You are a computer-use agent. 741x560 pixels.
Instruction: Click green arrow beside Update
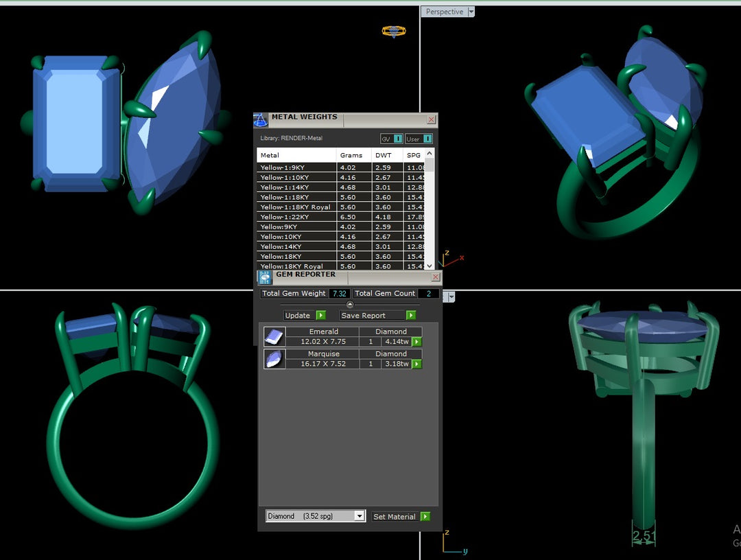coord(320,316)
